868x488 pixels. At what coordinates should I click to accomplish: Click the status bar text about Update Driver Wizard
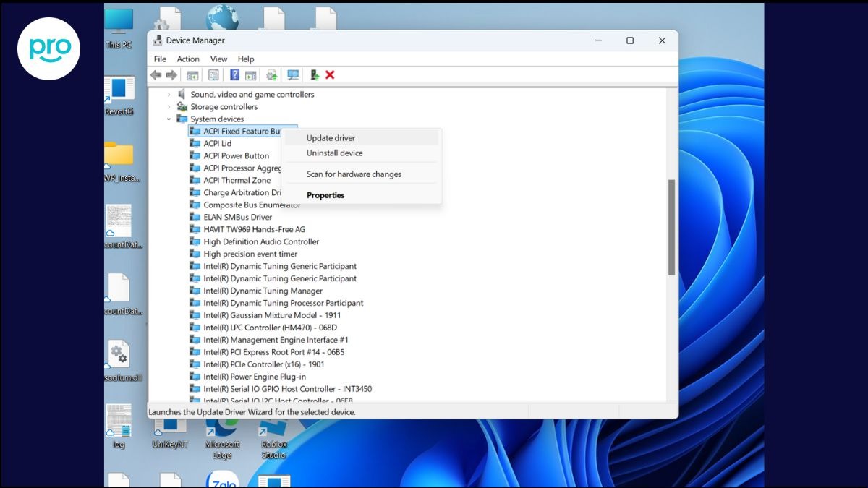click(x=252, y=412)
